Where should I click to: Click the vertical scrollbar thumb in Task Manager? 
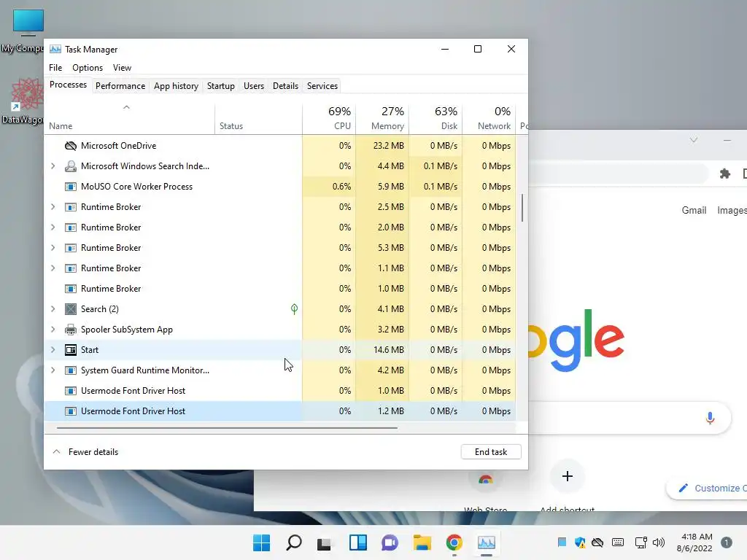coord(522,208)
